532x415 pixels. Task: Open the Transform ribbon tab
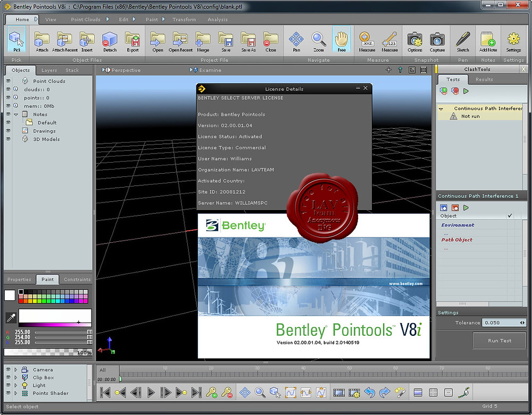[184, 19]
